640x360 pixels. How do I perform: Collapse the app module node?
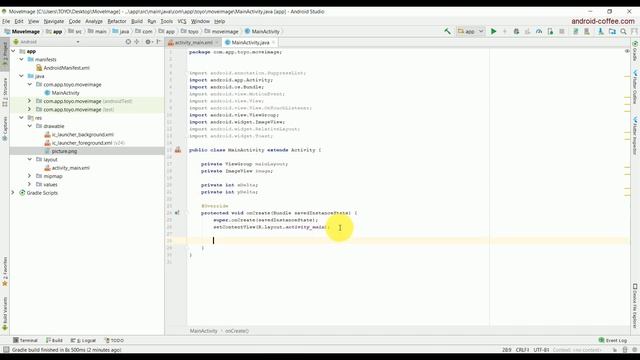[x=13, y=51]
